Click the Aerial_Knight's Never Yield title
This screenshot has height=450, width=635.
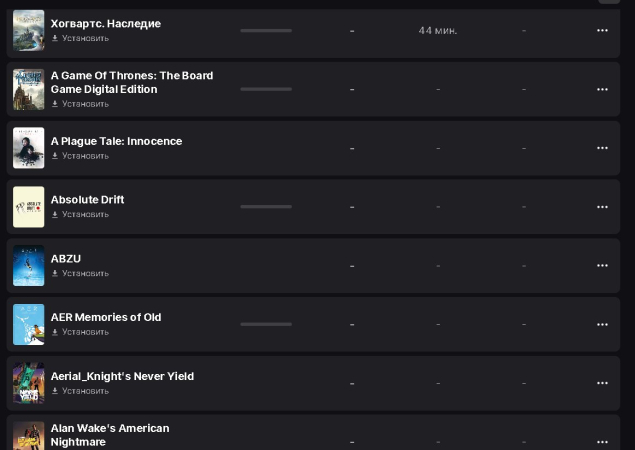[122, 376]
